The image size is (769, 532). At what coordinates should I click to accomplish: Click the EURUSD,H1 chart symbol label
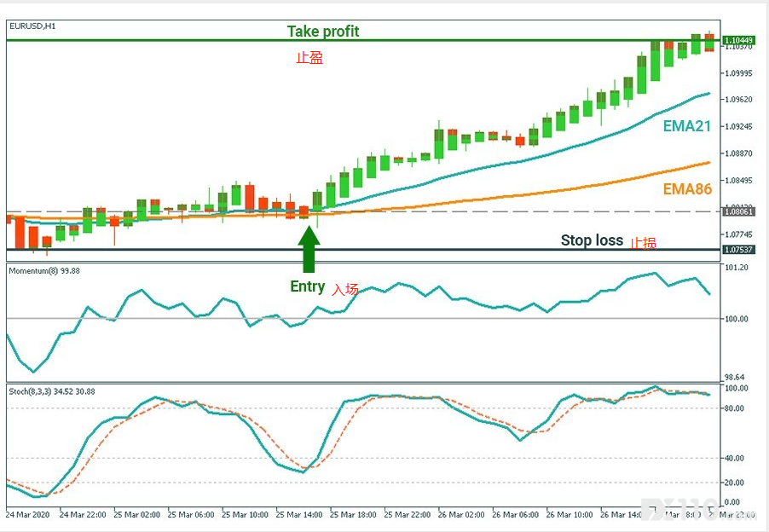[x=32, y=26]
